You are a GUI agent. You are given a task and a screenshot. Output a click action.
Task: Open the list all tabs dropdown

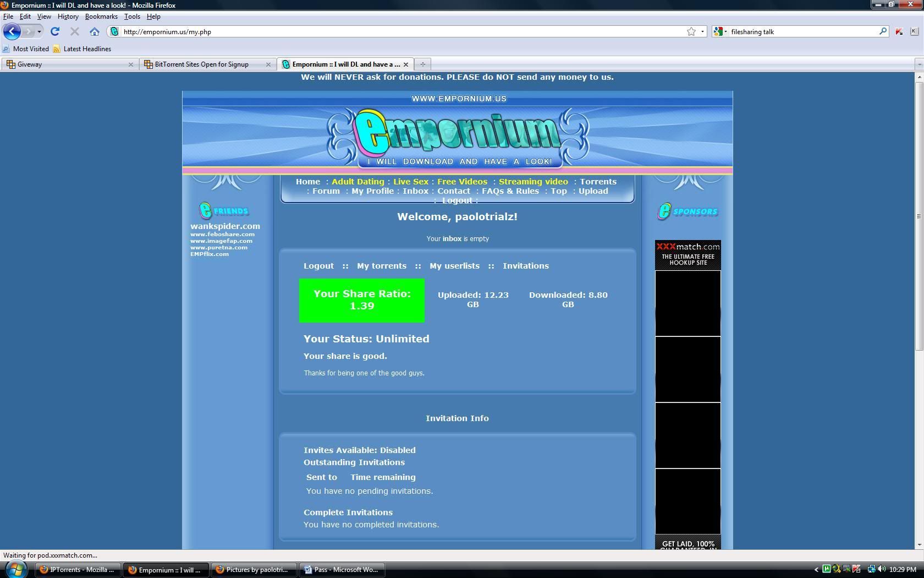(x=919, y=64)
